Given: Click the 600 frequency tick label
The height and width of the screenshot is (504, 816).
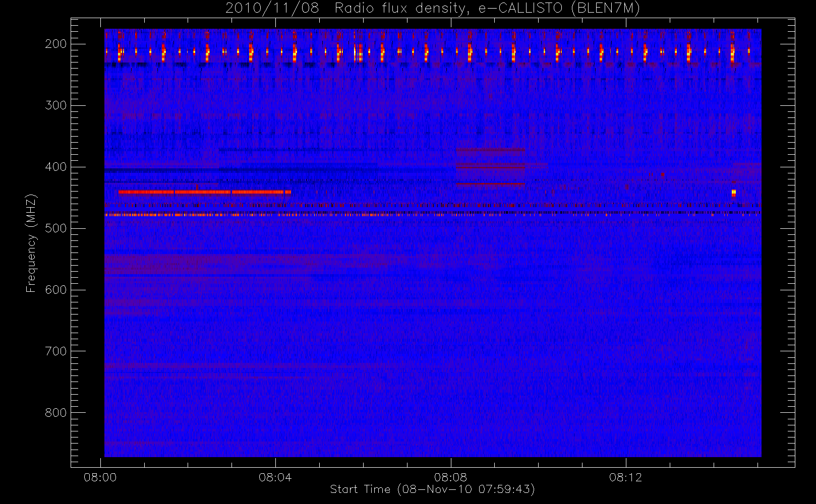Looking at the screenshot, I should point(55,290).
